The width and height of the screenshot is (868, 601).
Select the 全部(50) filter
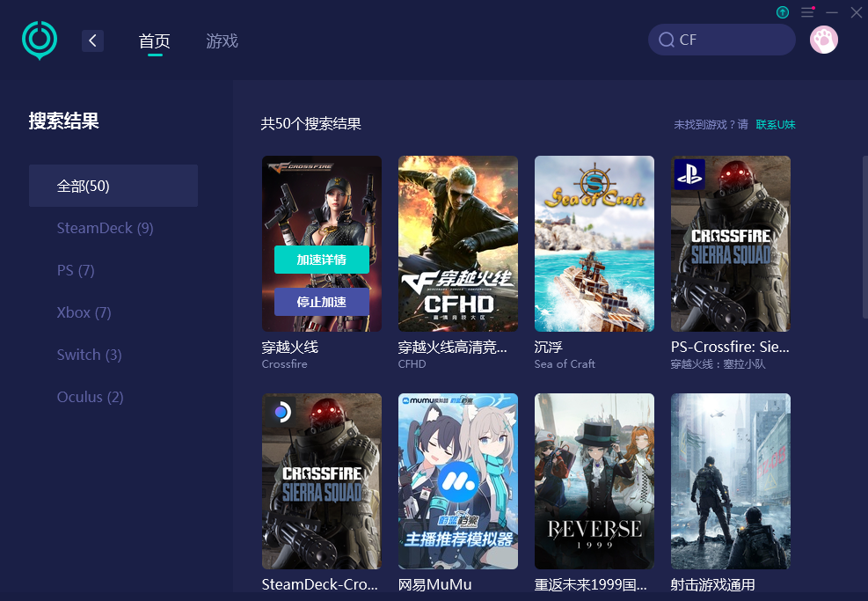(x=113, y=186)
